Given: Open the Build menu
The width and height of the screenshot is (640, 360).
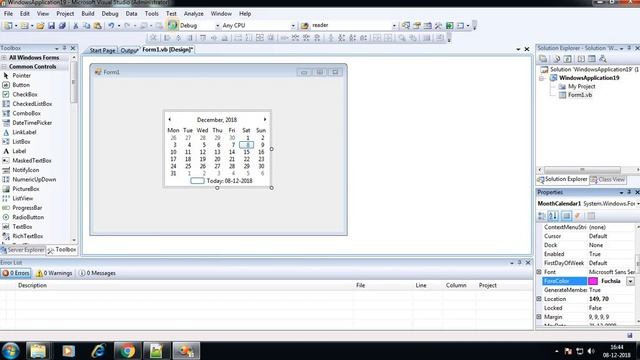Looking at the screenshot, I should tap(88, 13).
